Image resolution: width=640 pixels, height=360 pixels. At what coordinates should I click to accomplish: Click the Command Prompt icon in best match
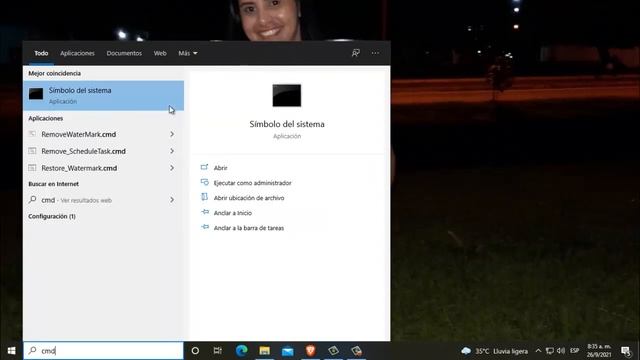[36, 94]
